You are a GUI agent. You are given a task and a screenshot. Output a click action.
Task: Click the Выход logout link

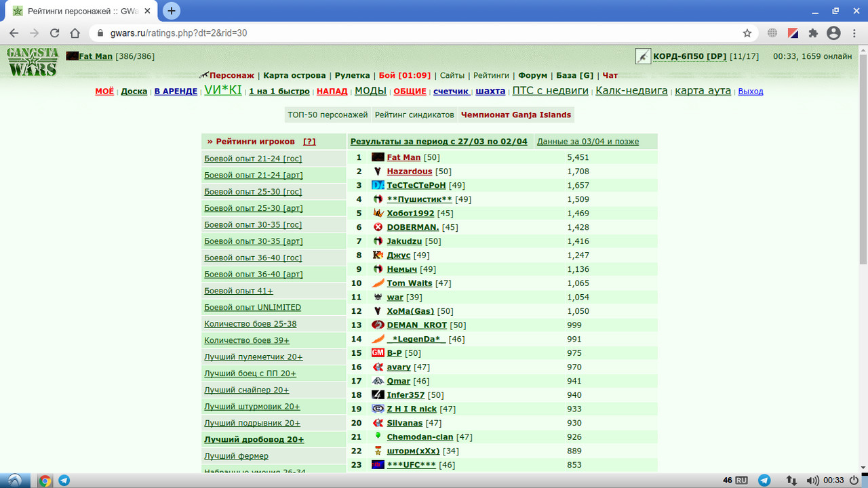tap(751, 91)
